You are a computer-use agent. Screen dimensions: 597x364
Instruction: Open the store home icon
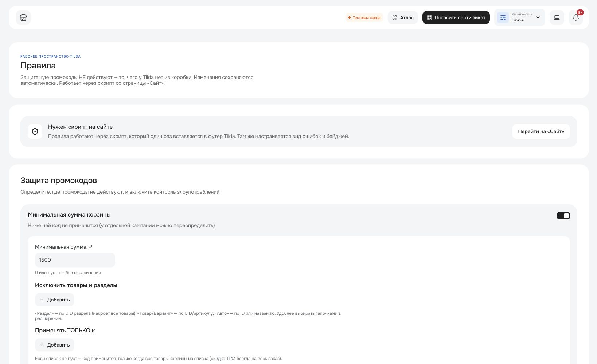point(23,17)
